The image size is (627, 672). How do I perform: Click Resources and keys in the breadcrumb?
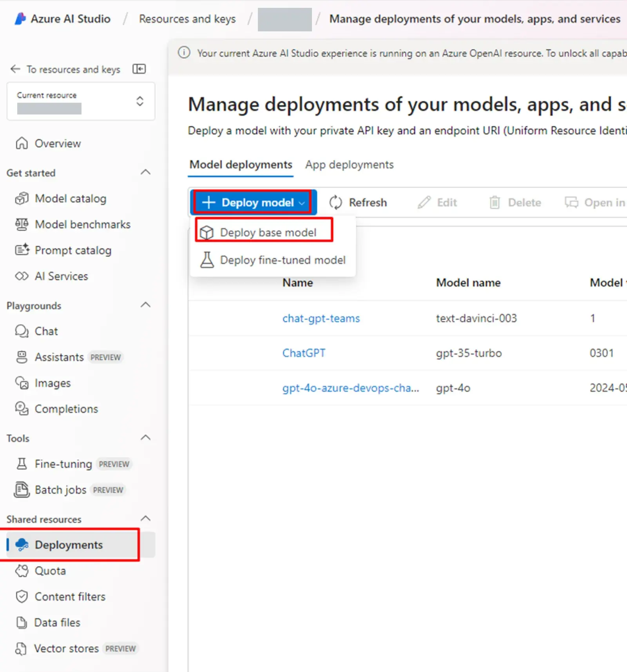[x=187, y=19]
